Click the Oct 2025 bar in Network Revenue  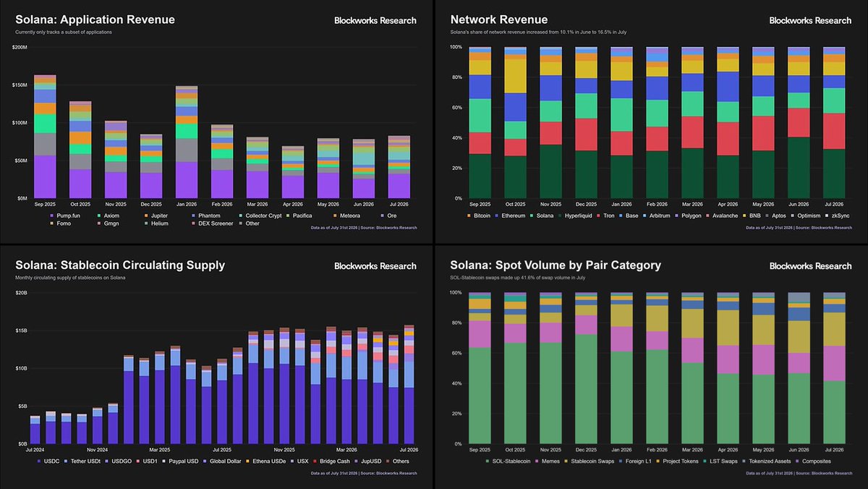pos(516,123)
